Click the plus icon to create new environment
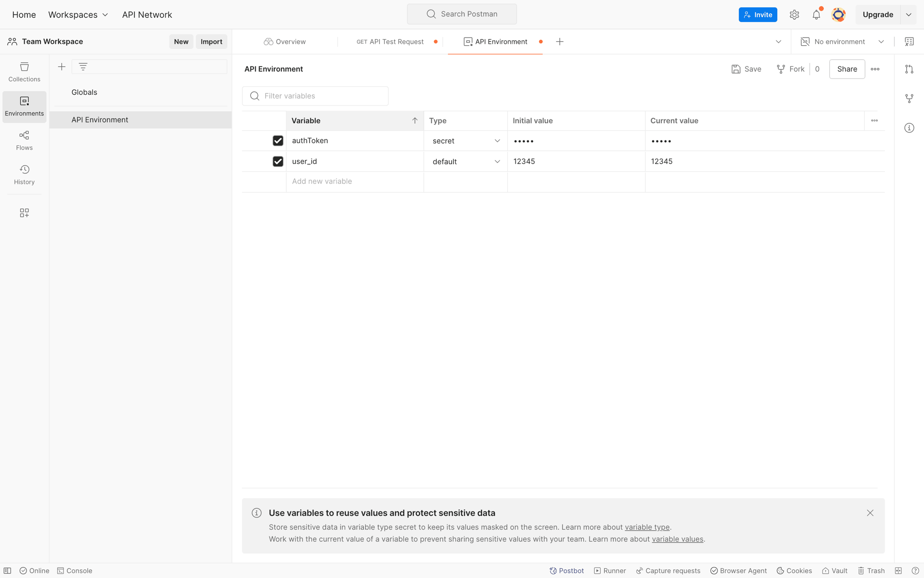924x578 pixels. pyautogui.click(x=62, y=67)
